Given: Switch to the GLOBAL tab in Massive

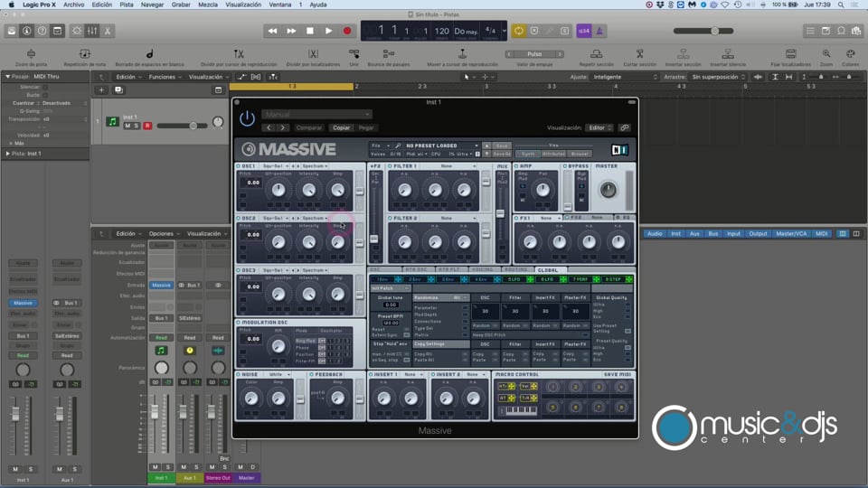Looking at the screenshot, I should coord(548,270).
